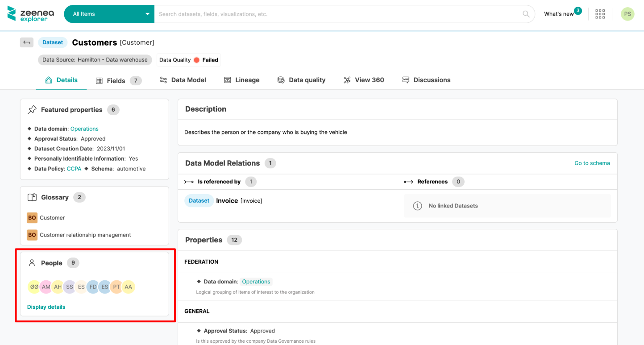The height and width of the screenshot is (345, 644).
Task: Click the BO badge beside Customer
Action: pos(32,218)
